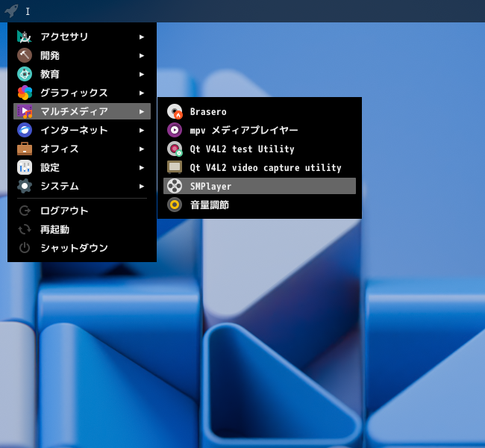Open the インターネット menu category
The image size is (485, 448).
(x=82, y=130)
